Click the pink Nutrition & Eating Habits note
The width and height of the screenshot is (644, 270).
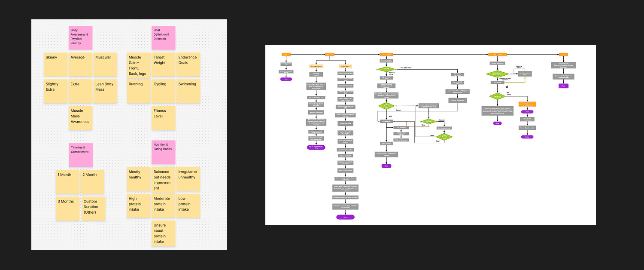click(x=163, y=152)
